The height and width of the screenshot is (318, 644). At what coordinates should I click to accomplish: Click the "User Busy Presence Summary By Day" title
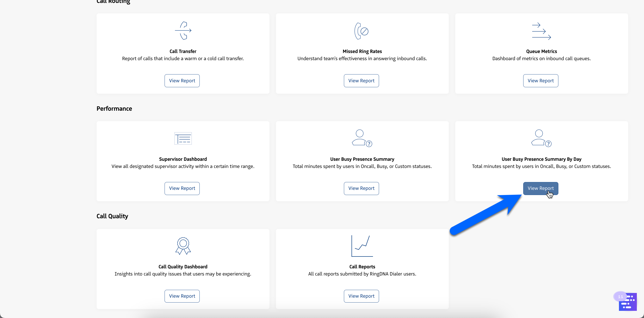coord(542,159)
